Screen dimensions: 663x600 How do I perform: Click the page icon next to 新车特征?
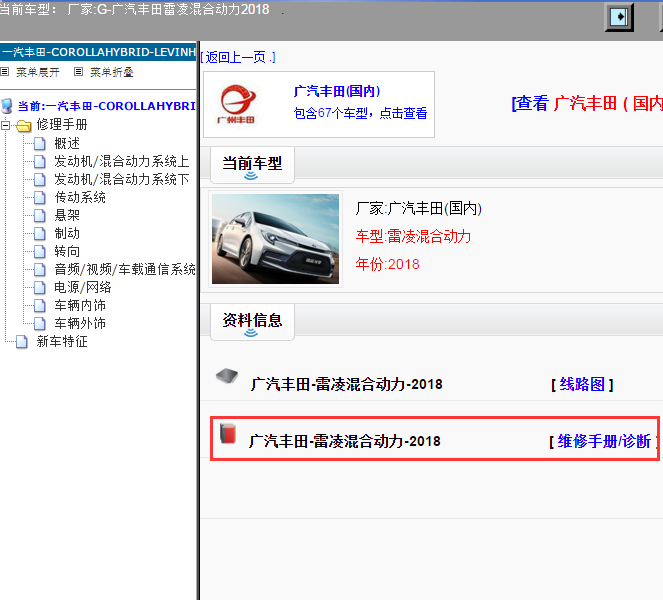[x=22, y=342]
